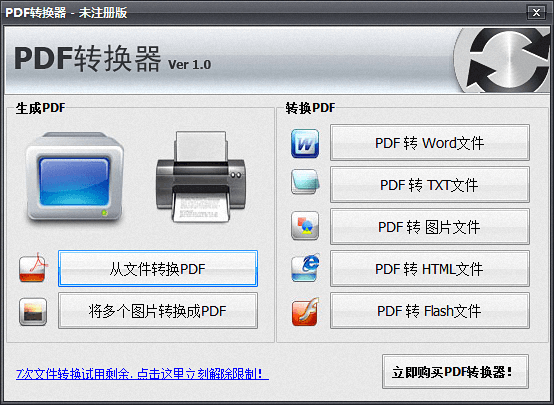This screenshot has width=554, height=405.
Task: Convert PDF to TXT file
Action: tap(430, 184)
